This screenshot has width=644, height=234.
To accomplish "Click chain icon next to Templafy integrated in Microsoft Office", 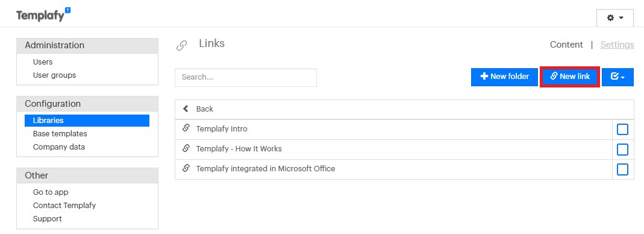I will (186, 168).
